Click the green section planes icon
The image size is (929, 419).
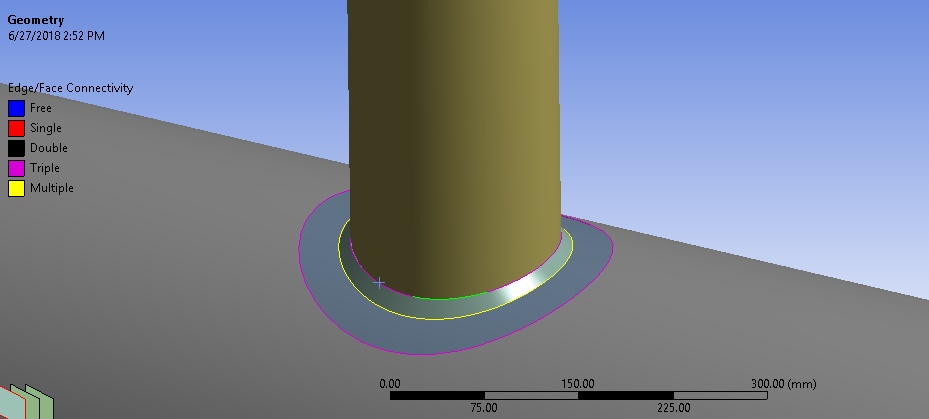(27, 402)
